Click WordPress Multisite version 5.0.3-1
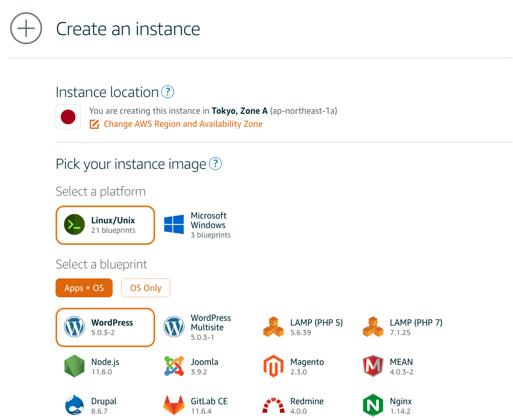 pos(202,337)
